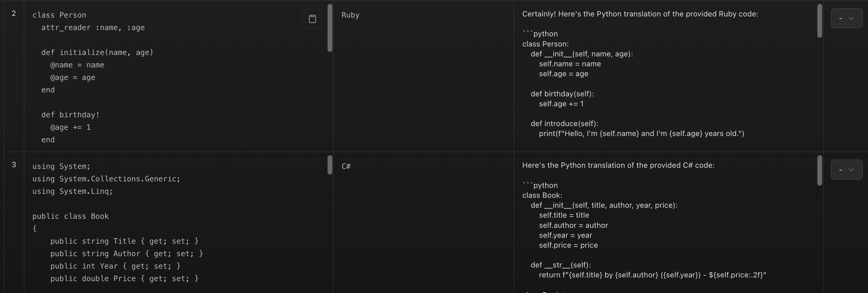Click the 'def birthday!' line in Ruby code
The height and width of the screenshot is (293, 868).
(x=70, y=115)
